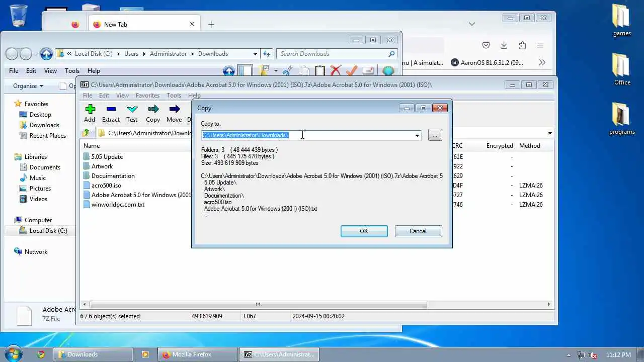The height and width of the screenshot is (362, 644).
Task: Close the Firefox New Tab tab
Action: coord(192,24)
